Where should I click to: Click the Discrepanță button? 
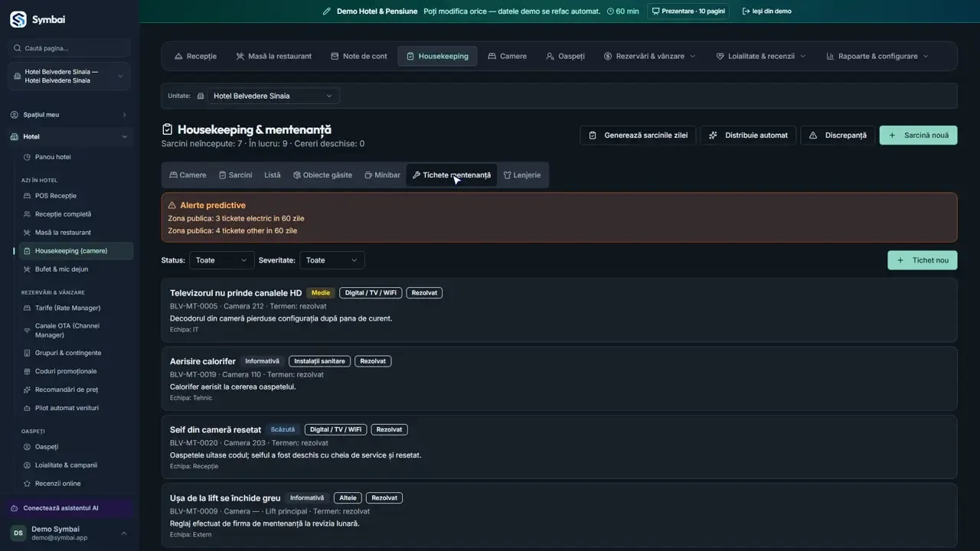(x=838, y=135)
